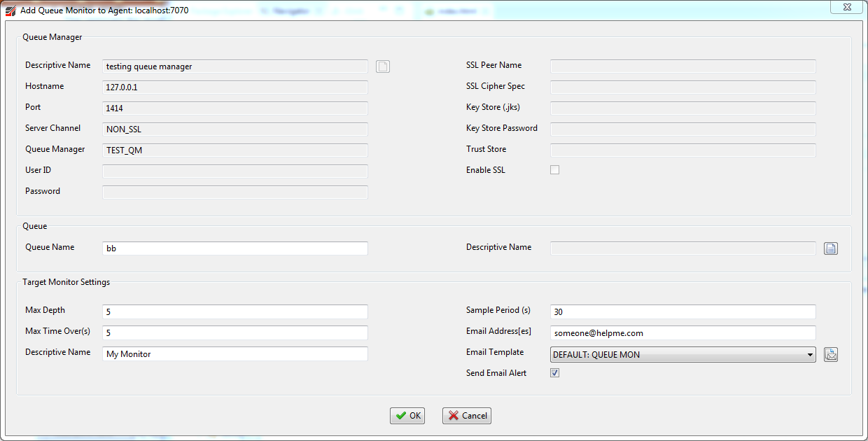This screenshot has height=441, width=868.
Task: Click the Hostname field showing 127.0.0.1
Action: click(x=234, y=87)
